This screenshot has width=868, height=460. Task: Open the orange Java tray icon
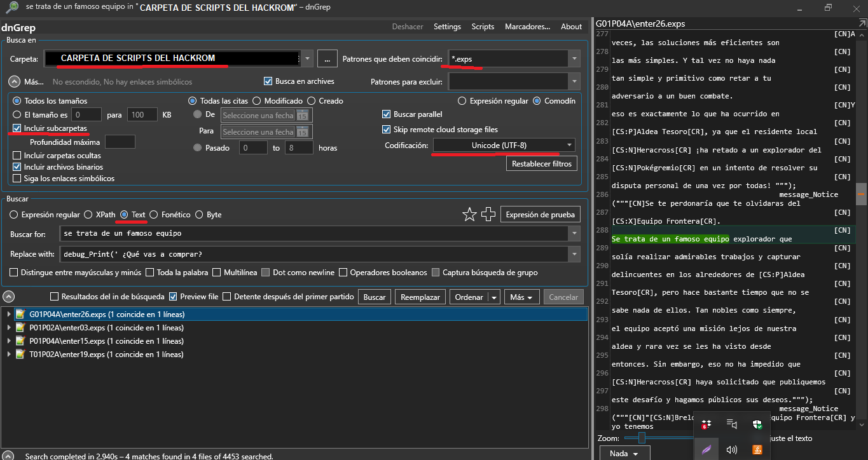point(757,450)
